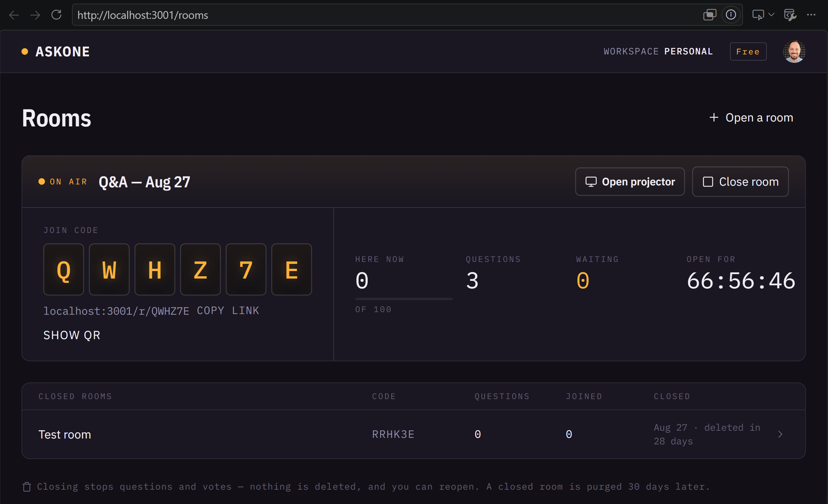Click the WAITING count 0
Screen dimensions: 828x504
(583, 281)
